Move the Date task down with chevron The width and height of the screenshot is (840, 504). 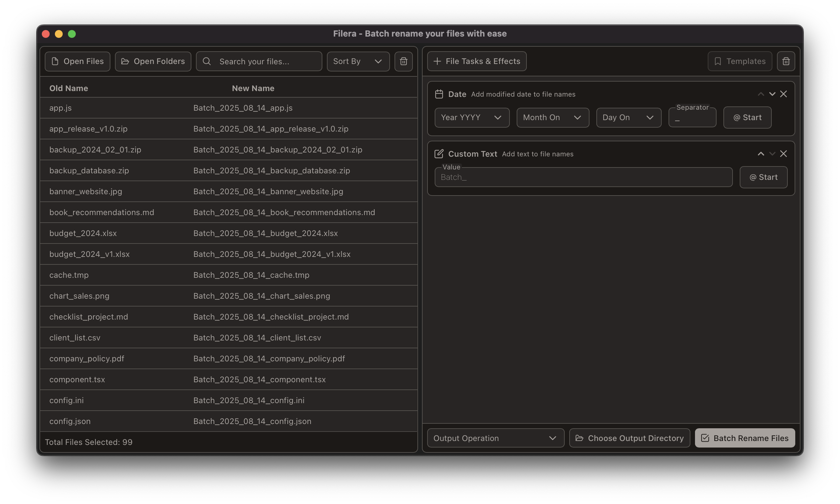[772, 94]
